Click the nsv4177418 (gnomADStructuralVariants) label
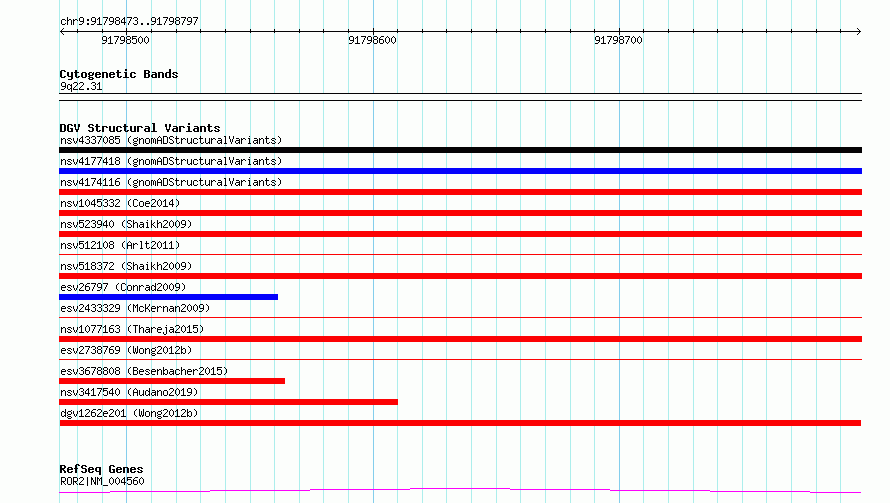 pos(171,161)
